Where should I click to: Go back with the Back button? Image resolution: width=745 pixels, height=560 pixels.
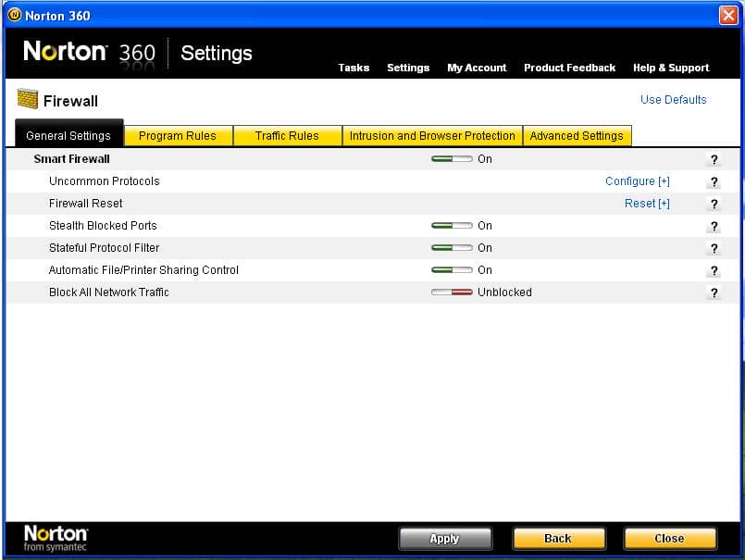[x=558, y=539]
